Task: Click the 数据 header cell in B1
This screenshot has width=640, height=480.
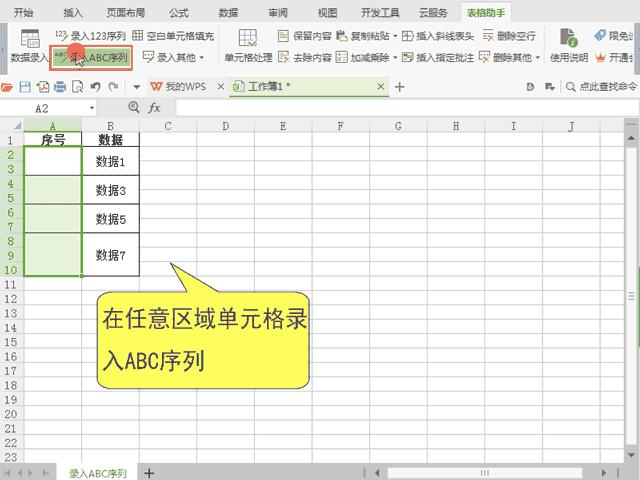Action: pyautogui.click(x=110, y=140)
